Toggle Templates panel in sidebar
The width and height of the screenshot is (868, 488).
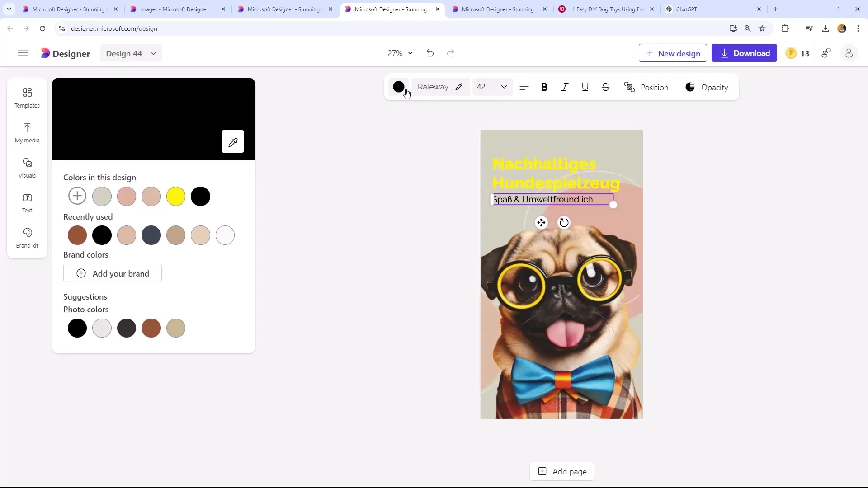27,97
